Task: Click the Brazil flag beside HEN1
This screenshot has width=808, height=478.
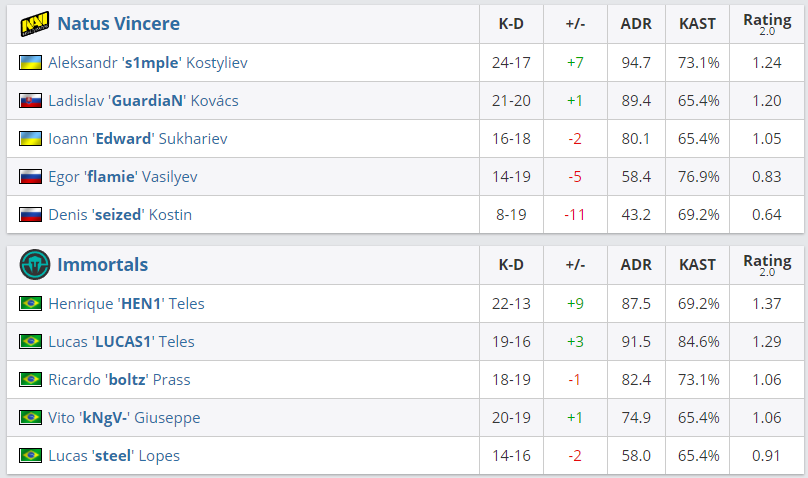Action: [31, 304]
